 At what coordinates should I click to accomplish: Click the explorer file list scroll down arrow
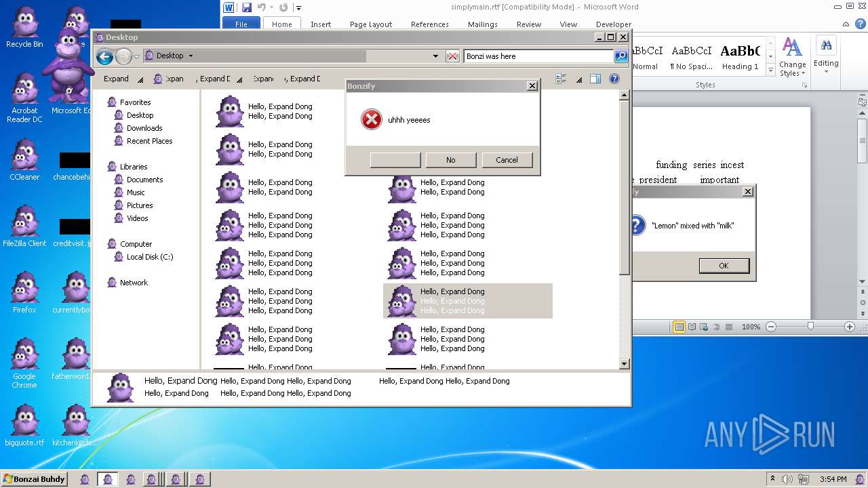(625, 364)
